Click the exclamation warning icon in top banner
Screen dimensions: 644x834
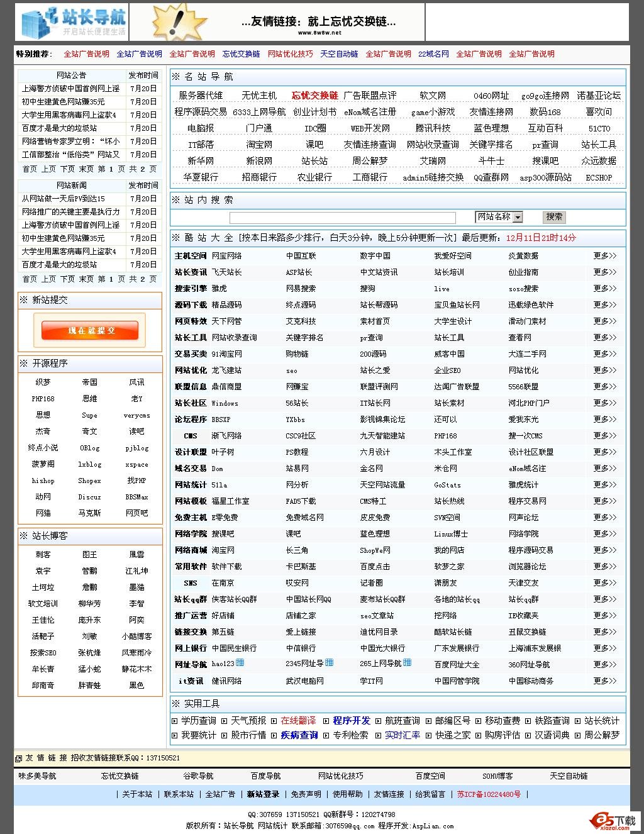(x=178, y=21)
